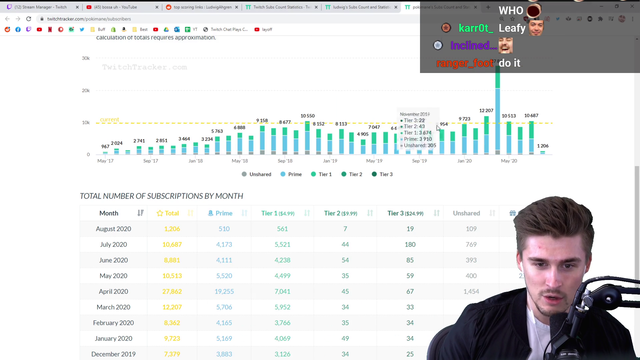
Task: Open the Google Drive bookmark icon
Action: (166, 29)
